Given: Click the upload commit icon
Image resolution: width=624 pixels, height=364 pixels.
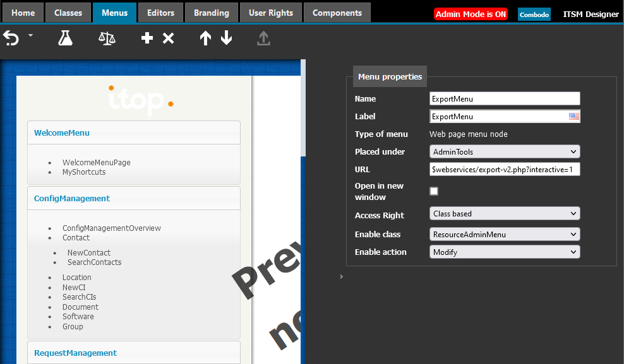Looking at the screenshot, I should (263, 38).
